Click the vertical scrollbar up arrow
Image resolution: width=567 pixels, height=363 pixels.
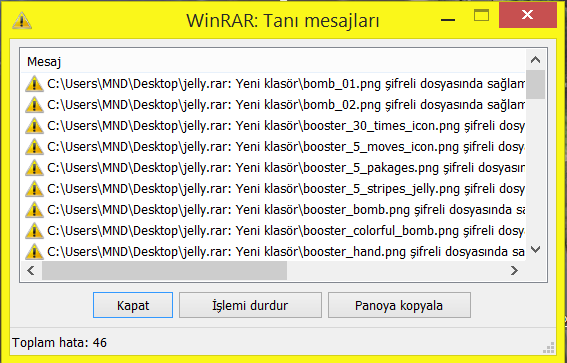pos(536,60)
